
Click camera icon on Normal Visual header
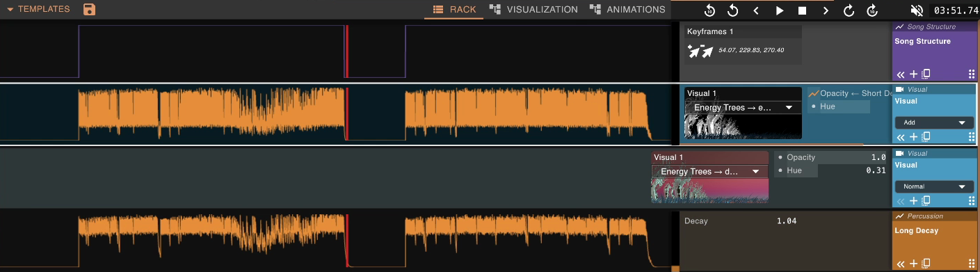899,153
